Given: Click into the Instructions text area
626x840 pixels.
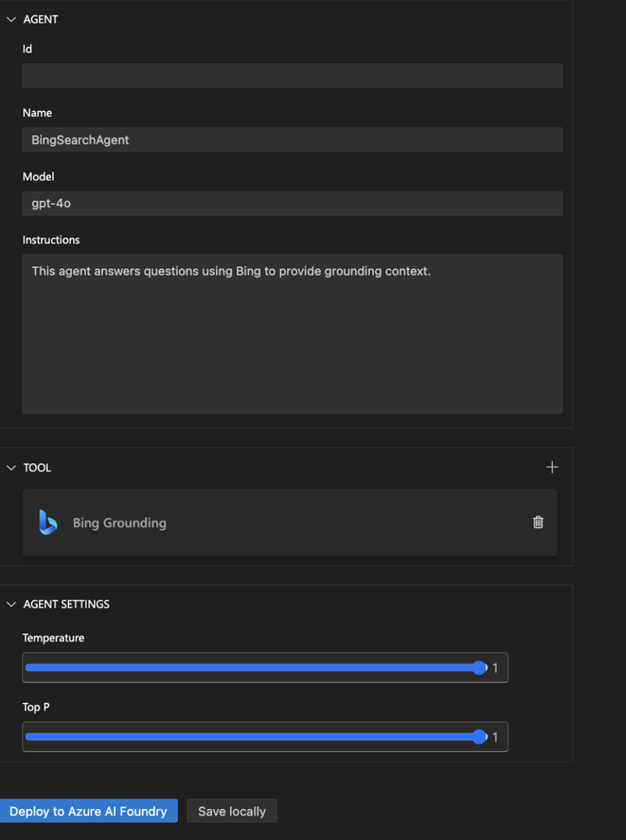Looking at the screenshot, I should coord(292,335).
